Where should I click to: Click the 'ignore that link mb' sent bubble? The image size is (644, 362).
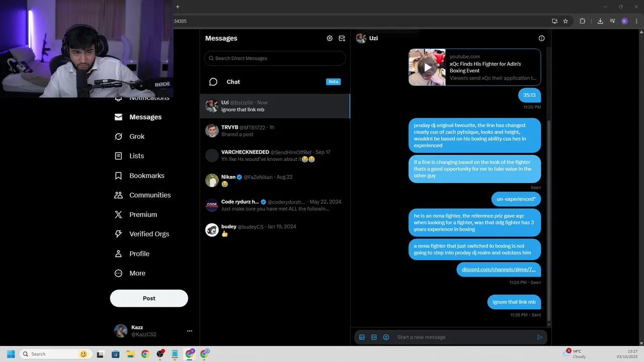click(x=514, y=302)
